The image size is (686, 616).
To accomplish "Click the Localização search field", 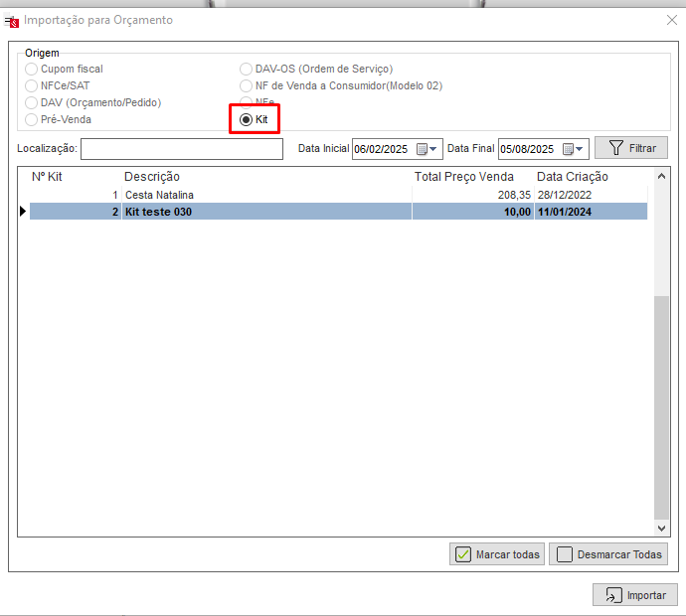I will [181, 149].
